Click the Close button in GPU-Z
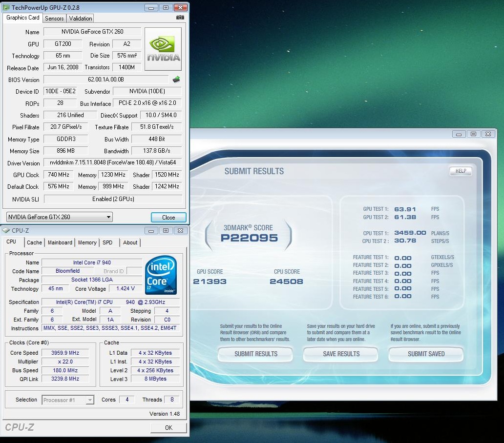The height and width of the screenshot is (443, 504). (168, 217)
